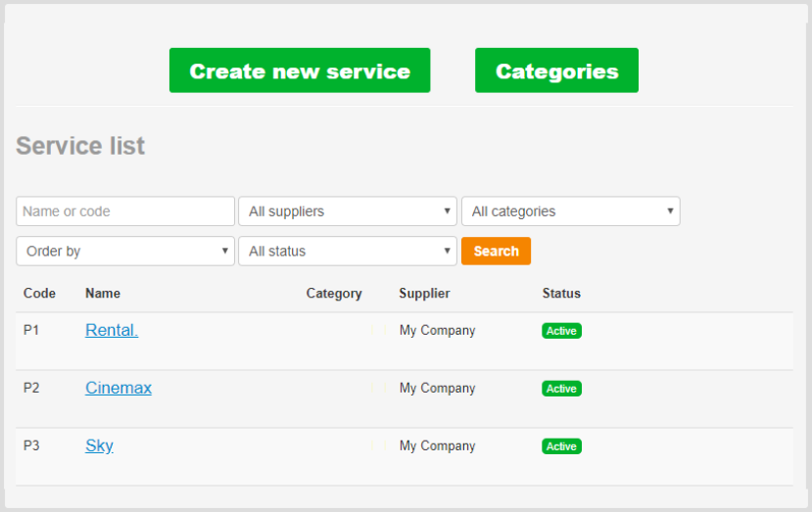Click the Active badge for Rental

(x=562, y=331)
